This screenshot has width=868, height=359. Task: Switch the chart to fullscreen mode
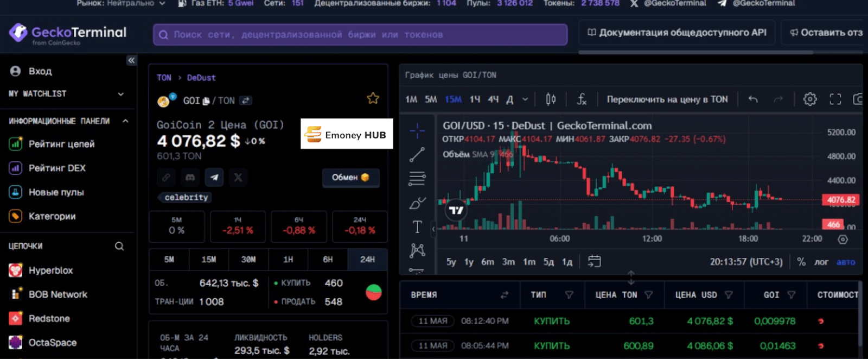(835, 99)
